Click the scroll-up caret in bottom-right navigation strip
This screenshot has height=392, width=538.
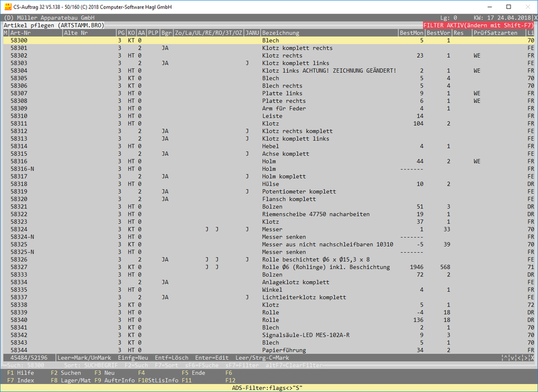pos(504,357)
